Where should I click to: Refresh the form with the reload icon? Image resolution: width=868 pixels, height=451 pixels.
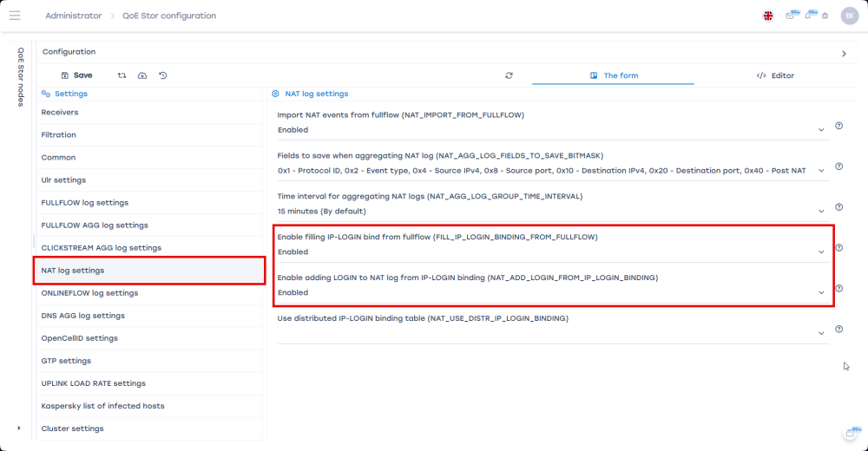tap(509, 75)
